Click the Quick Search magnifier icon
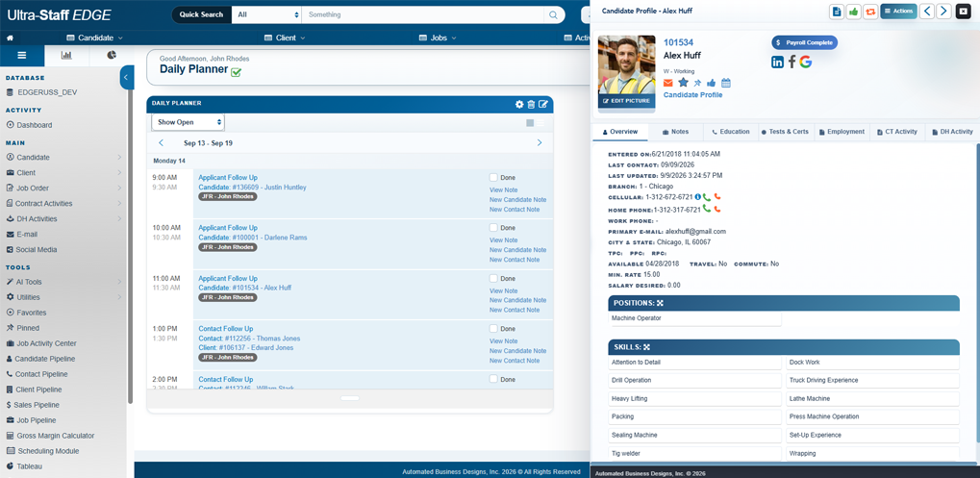Image resolution: width=980 pixels, height=478 pixels. (x=553, y=14)
